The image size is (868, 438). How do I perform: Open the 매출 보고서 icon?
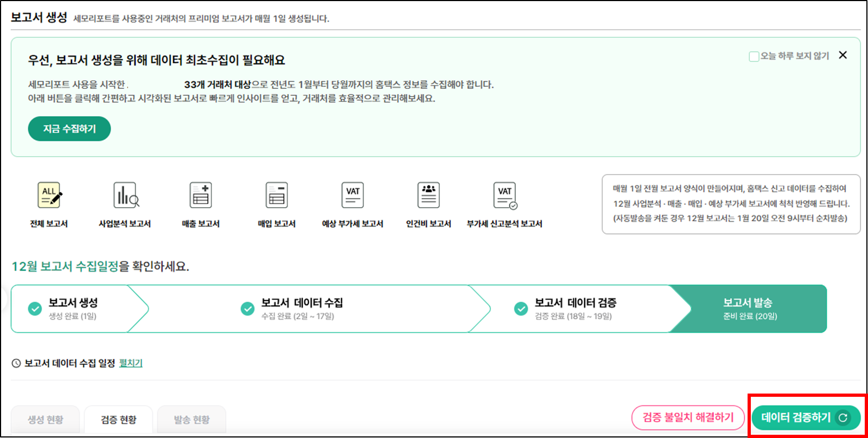click(201, 196)
